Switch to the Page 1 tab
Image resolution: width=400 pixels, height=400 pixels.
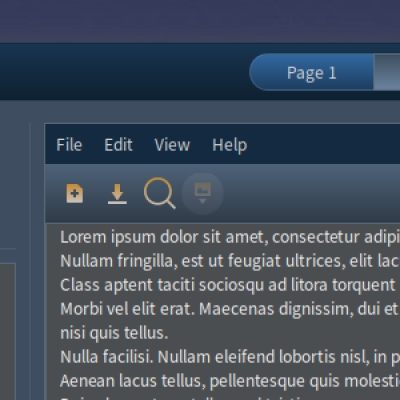coord(311,72)
